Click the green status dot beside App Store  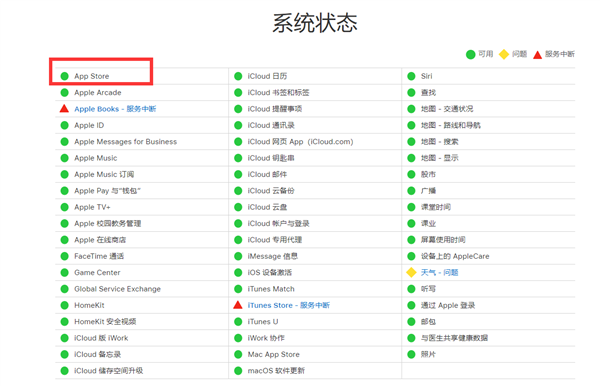[x=64, y=76]
